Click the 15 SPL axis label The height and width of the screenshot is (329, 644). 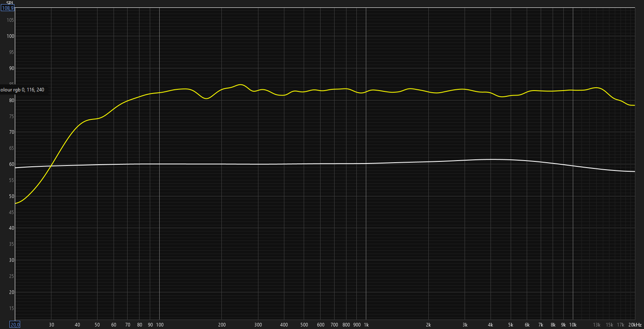tap(12, 308)
